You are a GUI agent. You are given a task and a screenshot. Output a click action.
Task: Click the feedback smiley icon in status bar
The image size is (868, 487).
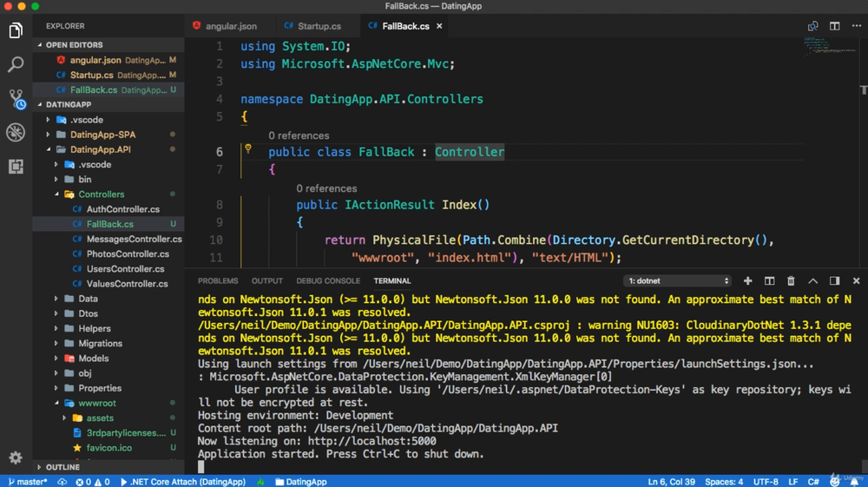click(x=835, y=482)
